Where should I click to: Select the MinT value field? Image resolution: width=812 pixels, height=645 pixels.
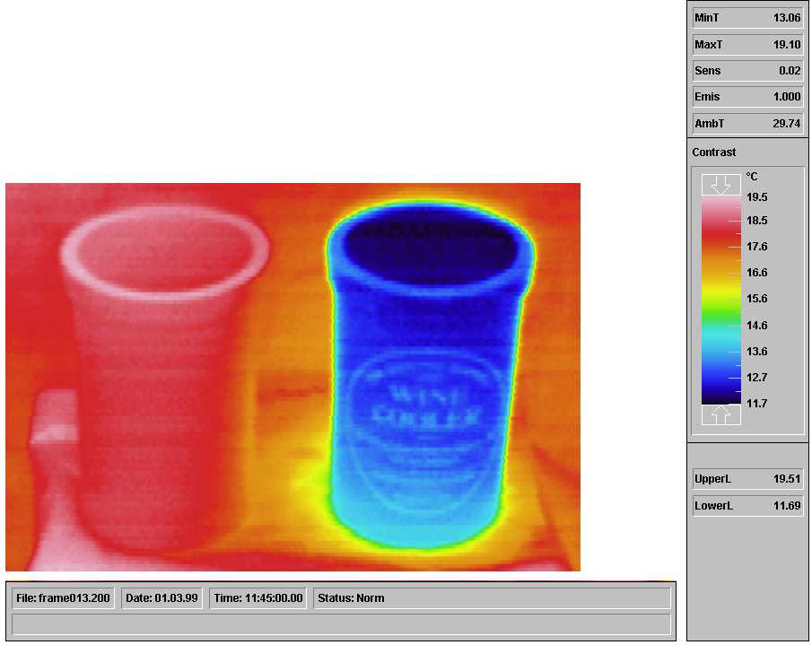[747, 18]
